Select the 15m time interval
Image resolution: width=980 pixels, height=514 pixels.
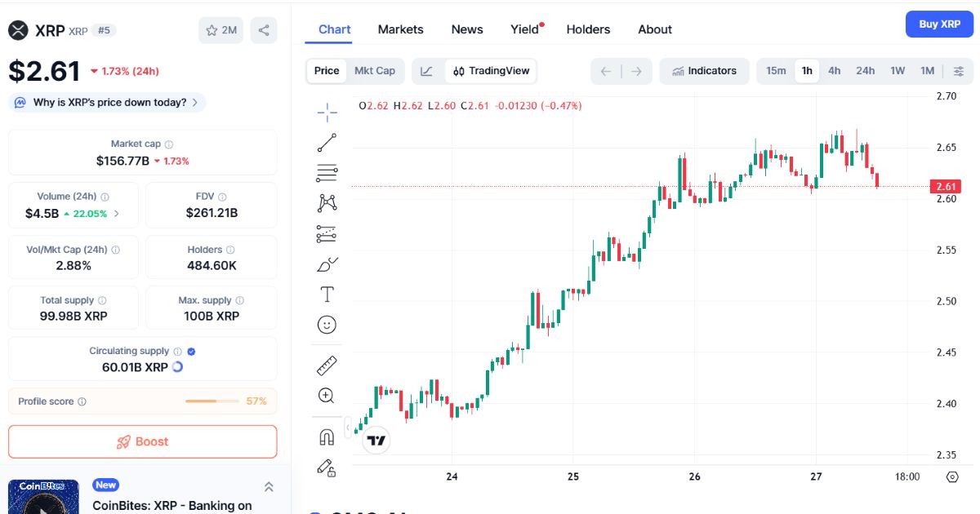776,71
